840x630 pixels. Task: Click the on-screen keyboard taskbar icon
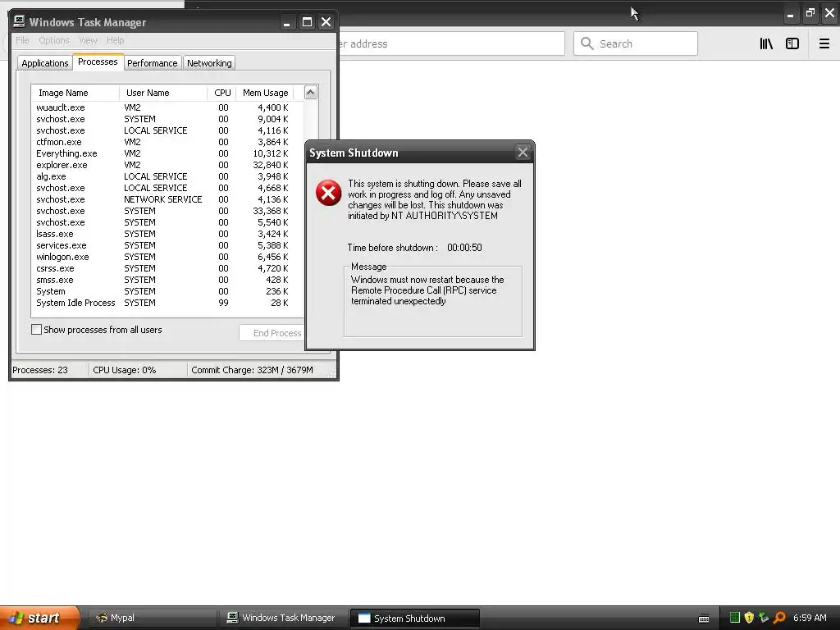pos(704,619)
